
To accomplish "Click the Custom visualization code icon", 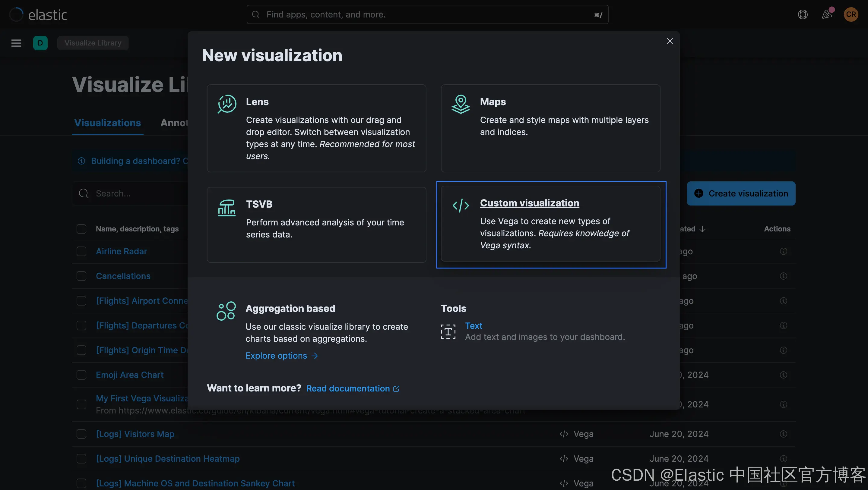I will 461,206.
